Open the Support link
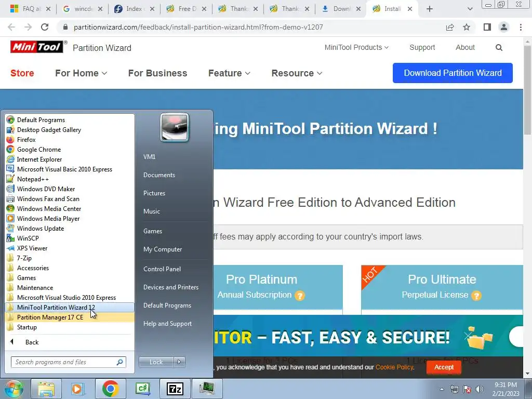 (422, 47)
